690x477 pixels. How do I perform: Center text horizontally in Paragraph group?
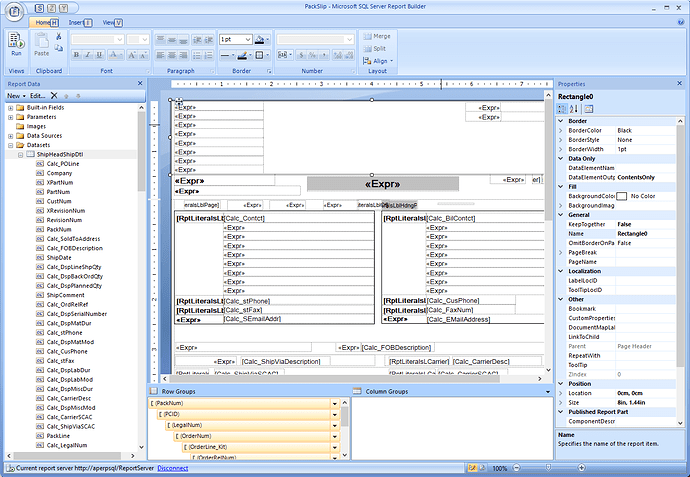[x=172, y=55]
